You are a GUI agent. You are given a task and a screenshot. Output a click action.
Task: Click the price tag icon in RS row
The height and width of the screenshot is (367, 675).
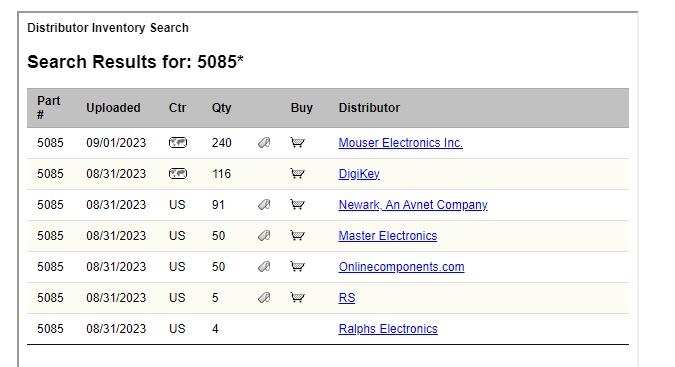(264, 297)
